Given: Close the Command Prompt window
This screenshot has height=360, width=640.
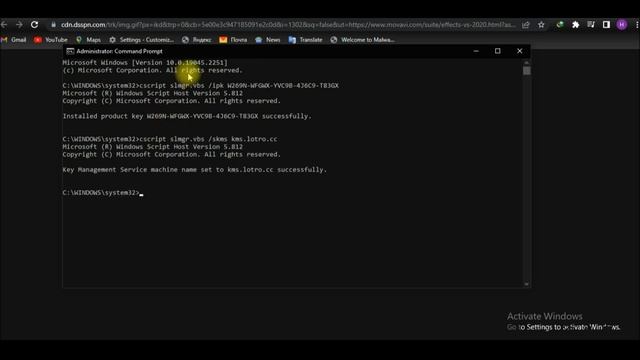Looking at the screenshot, I should click(520, 51).
